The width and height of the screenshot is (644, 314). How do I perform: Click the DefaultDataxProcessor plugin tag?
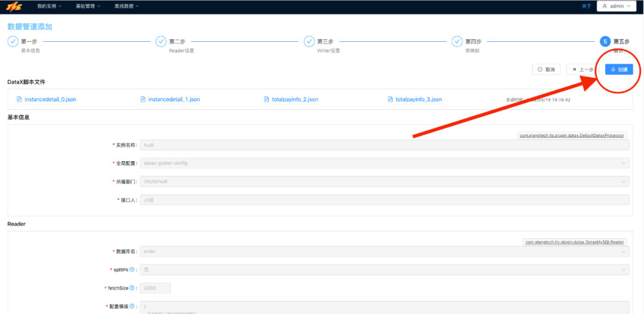(572, 135)
